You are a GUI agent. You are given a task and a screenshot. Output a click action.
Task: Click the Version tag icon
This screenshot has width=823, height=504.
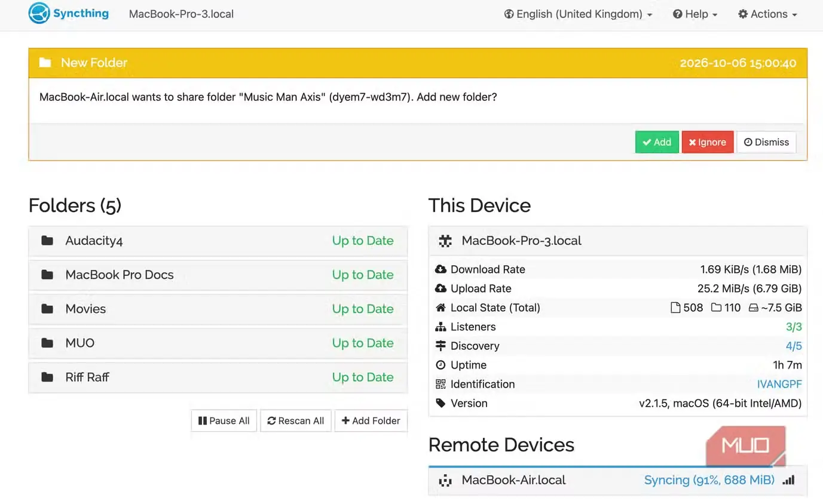click(440, 403)
